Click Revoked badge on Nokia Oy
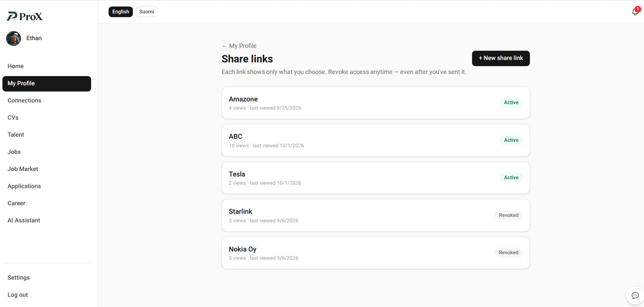Screen dimensions: 644x307 508,253
